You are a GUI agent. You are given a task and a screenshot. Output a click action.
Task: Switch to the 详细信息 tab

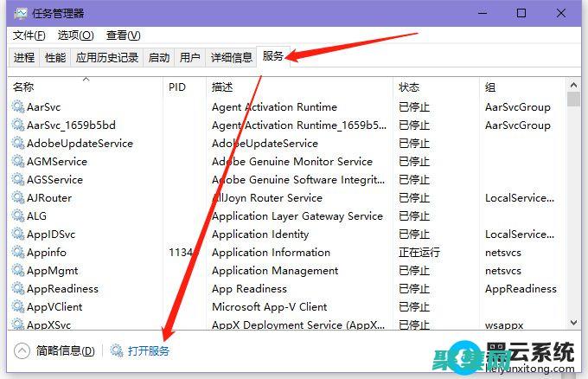pos(232,58)
